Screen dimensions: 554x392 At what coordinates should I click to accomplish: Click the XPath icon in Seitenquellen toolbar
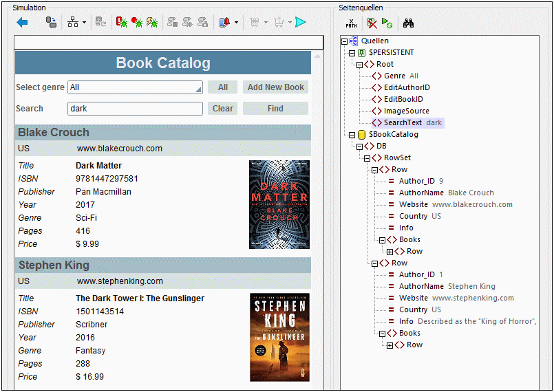(x=351, y=23)
